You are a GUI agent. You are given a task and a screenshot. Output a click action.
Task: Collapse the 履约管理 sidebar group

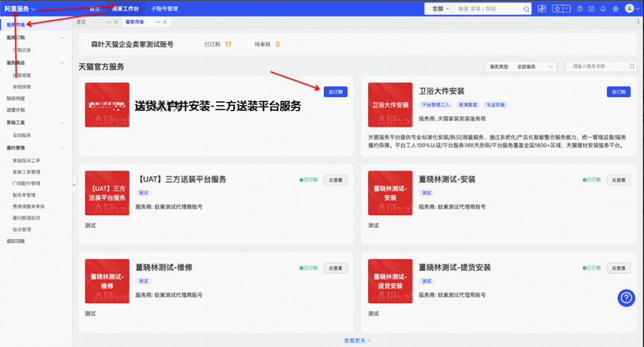(63, 148)
